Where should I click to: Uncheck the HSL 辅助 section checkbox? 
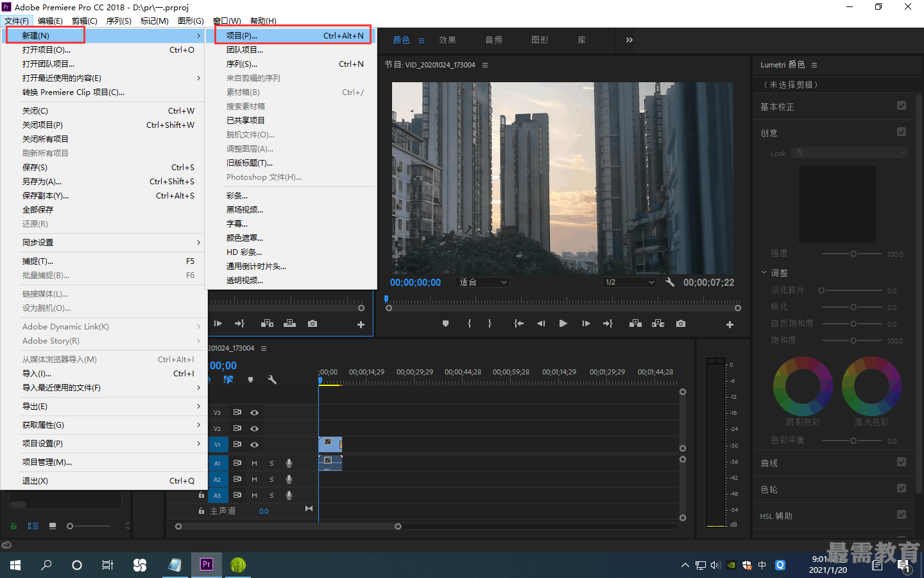pyautogui.click(x=902, y=514)
